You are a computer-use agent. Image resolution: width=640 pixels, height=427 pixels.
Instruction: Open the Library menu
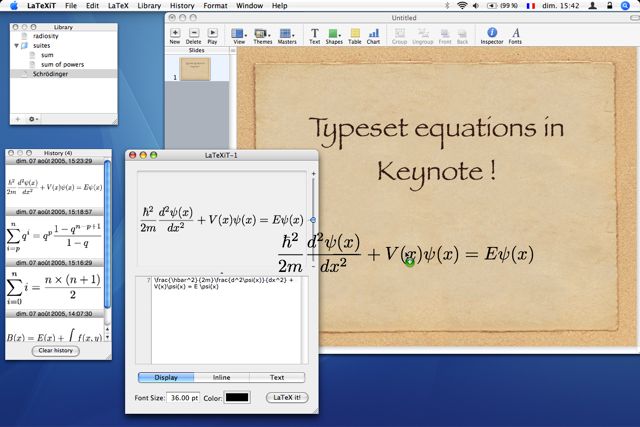pos(149,6)
